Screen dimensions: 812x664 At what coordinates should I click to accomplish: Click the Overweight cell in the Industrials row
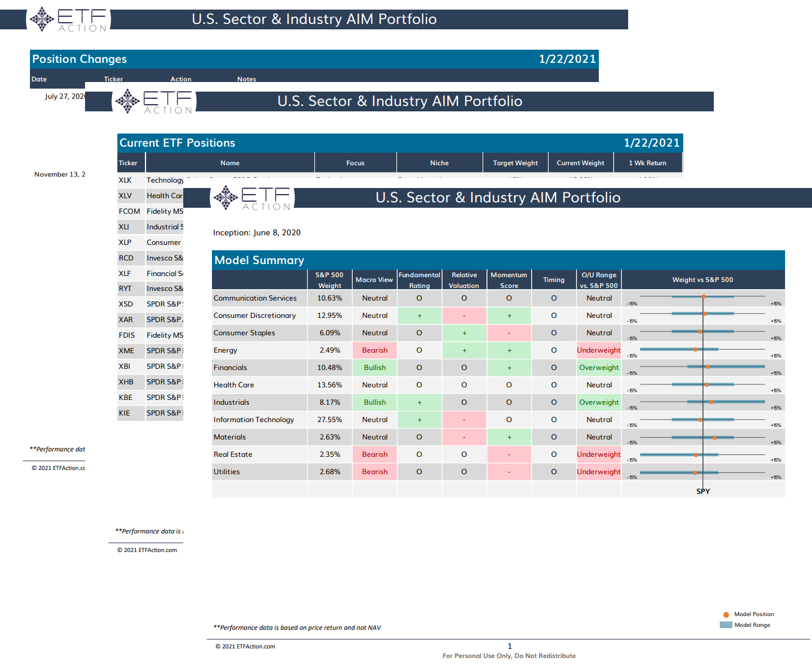tap(599, 402)
